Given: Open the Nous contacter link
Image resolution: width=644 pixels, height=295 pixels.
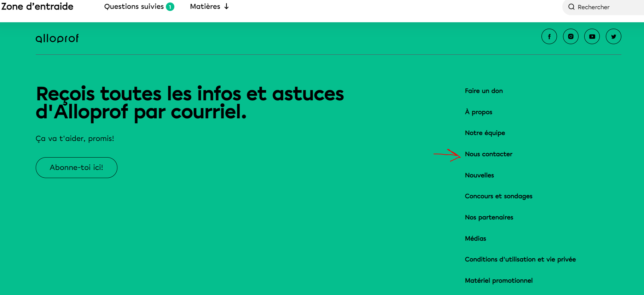Looking at the screenshot, I should click(x=489, y=154).
